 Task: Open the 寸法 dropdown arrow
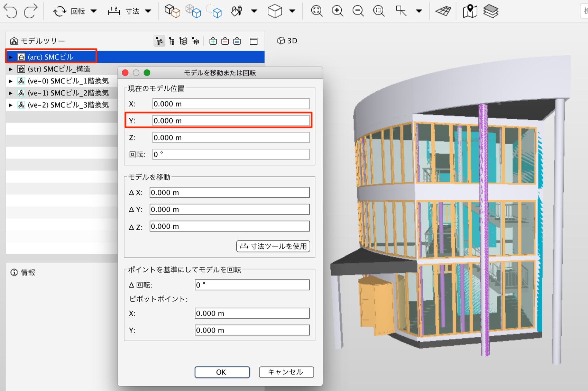coord(148,11)
